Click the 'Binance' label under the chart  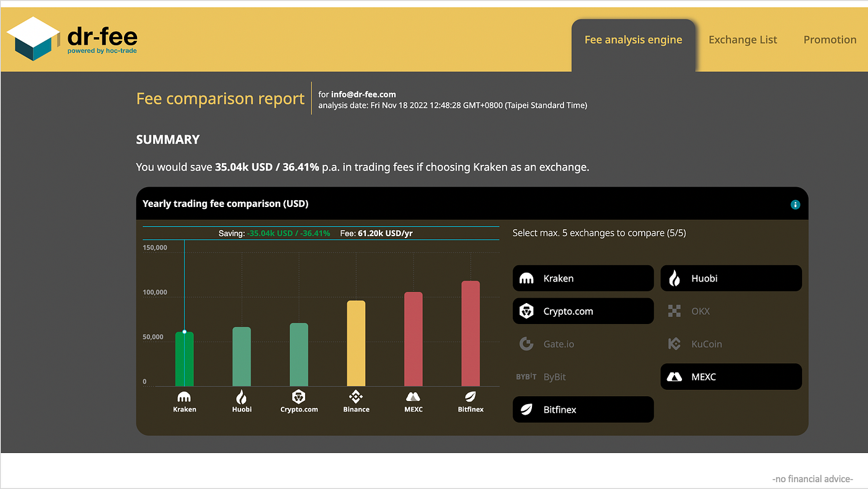356,410
